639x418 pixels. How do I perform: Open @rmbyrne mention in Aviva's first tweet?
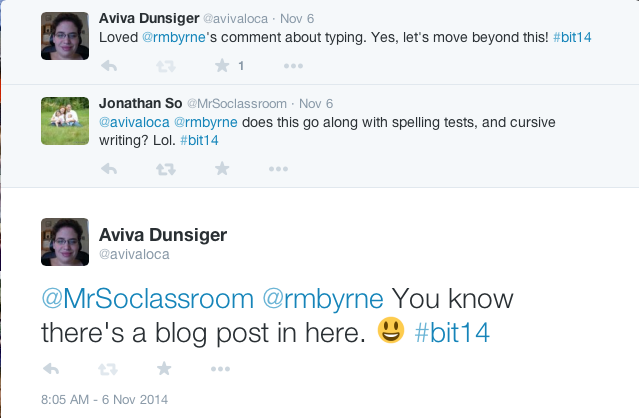[x=174, y=37]
